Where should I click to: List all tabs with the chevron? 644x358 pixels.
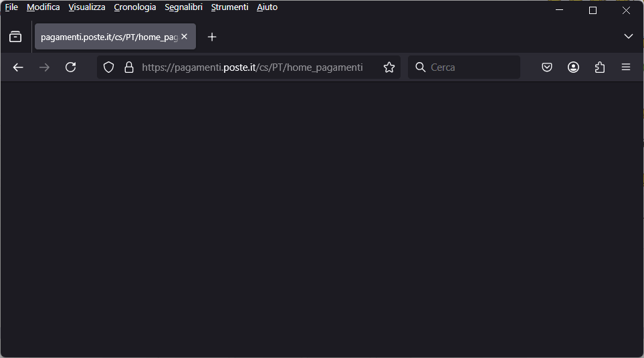coord(629,37)
